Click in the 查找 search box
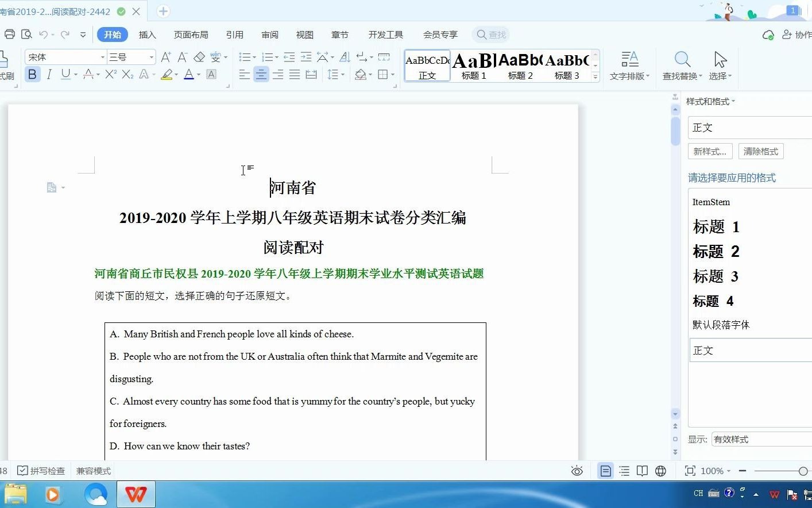This screenshot has width=812, height=508. (491, 34)
